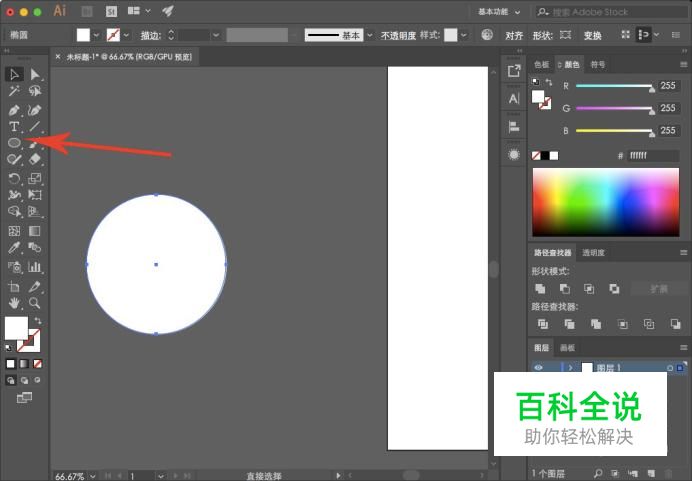Screen dimensions: 692x481
Task: Select the Artboard tool
Action: pyautogui.click(x=14, y=287)
